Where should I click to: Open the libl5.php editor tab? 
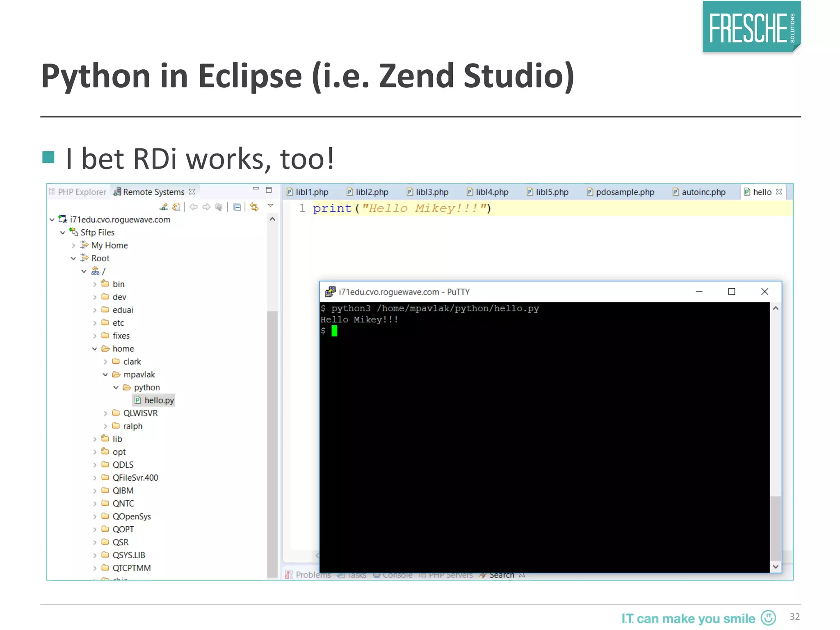548,192
